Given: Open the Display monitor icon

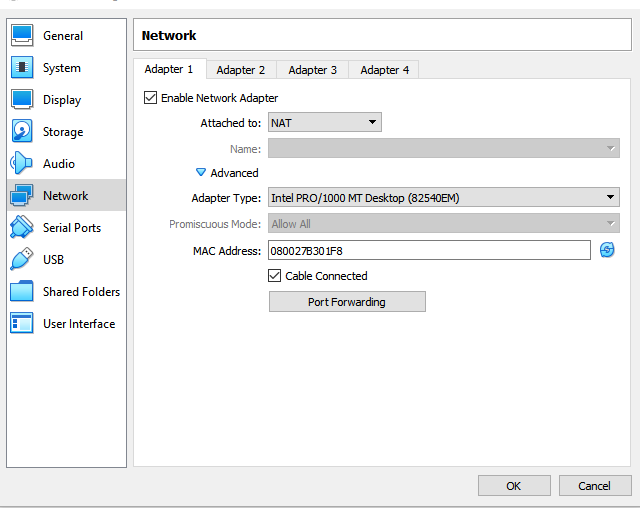Looking at the screenshot, I should (22, 100).
